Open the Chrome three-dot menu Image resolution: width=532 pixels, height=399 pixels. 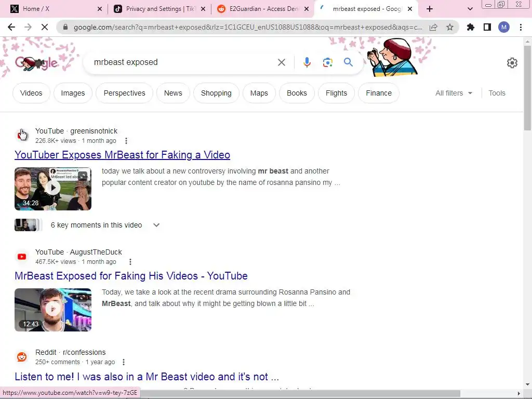(521, 27)
